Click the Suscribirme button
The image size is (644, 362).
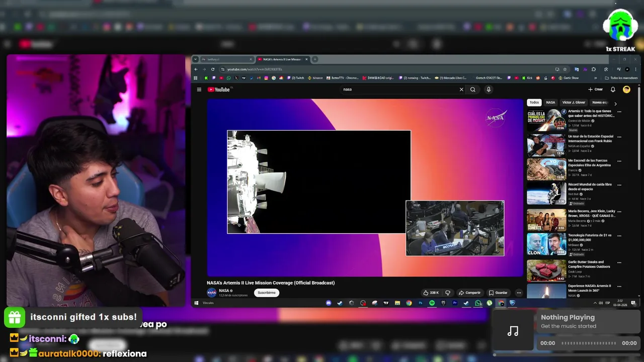click(x=267, y=293)
